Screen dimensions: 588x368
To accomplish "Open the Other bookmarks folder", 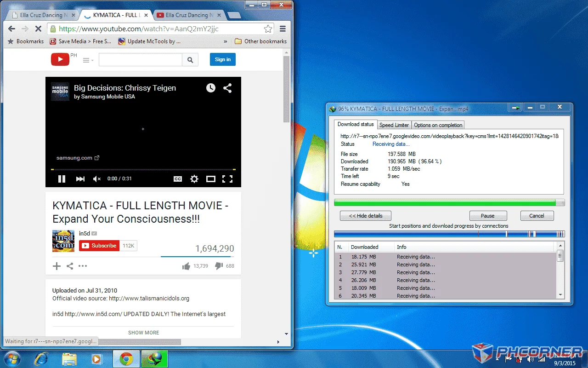I will 260,41.
